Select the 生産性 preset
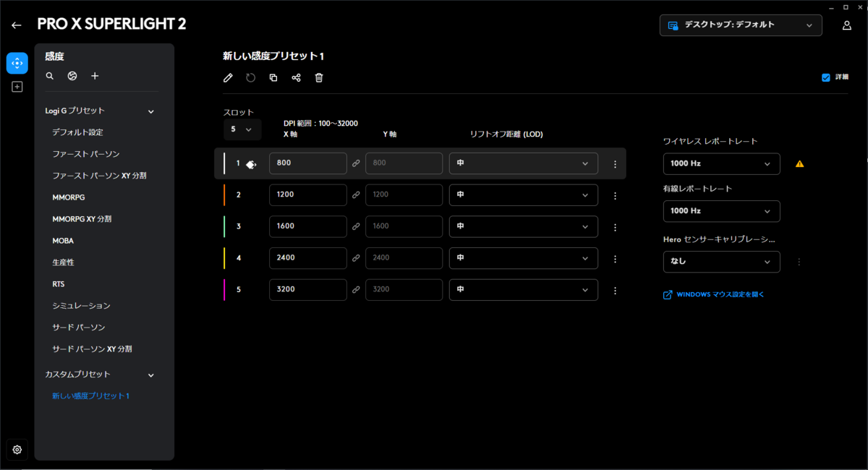 pyautogui.click(x=63, y=262)
